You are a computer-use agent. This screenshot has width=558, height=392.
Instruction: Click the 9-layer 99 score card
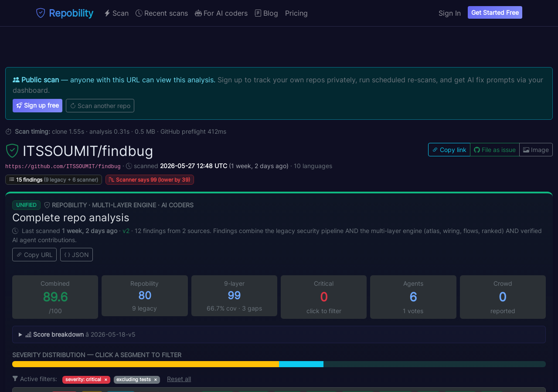[x=234, y=296]
